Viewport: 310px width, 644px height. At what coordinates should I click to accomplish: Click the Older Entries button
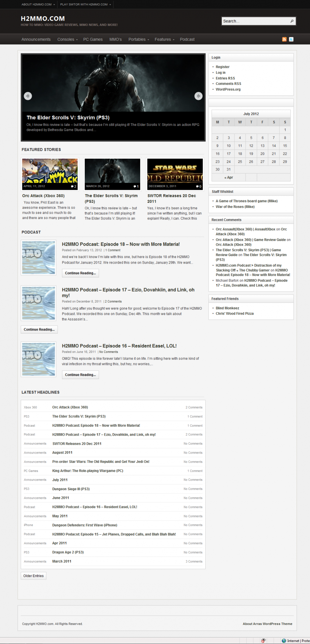(x=33, y=576)
